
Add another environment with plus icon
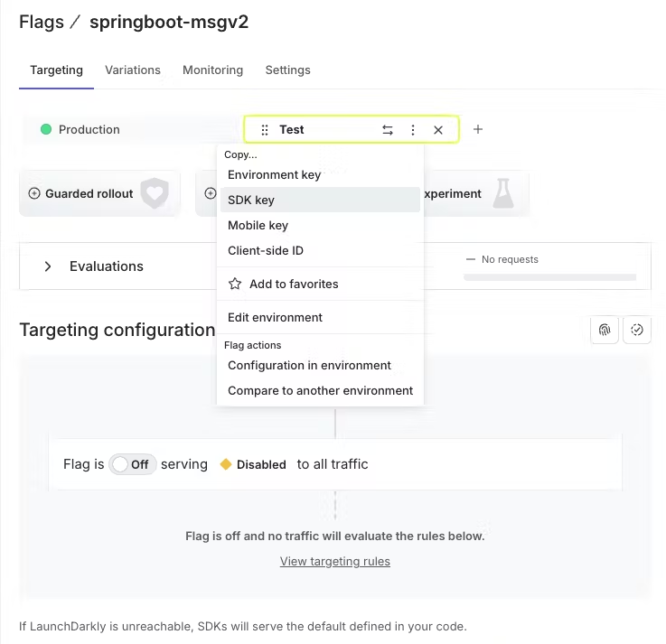(x=478, y=129)
